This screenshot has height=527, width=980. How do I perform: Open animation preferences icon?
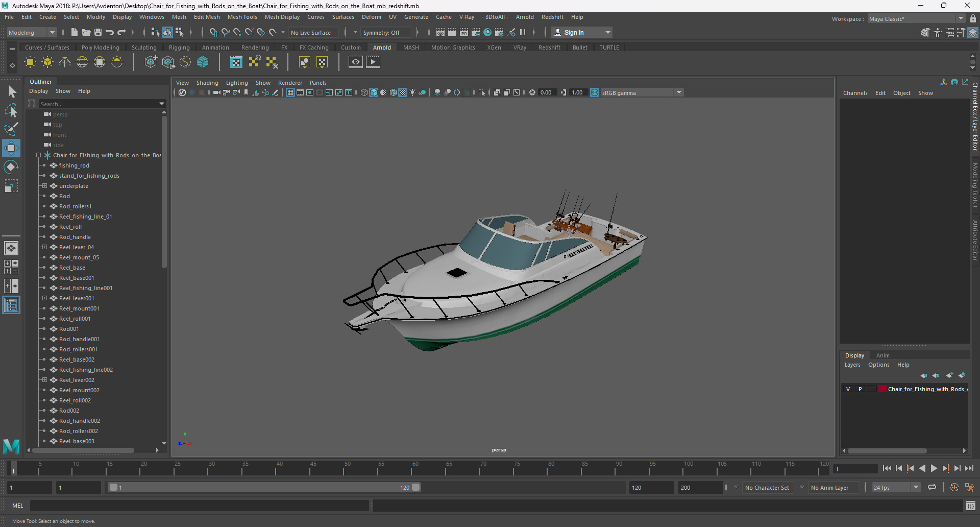[x=969, y=488]
